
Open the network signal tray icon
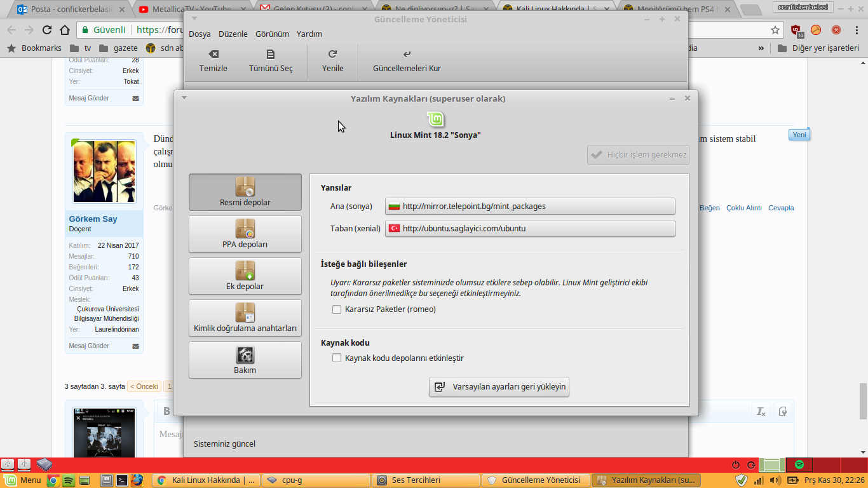point(759,480)
